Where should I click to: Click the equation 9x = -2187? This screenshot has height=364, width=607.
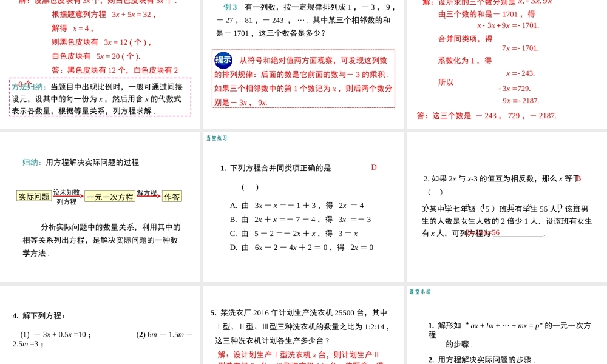point(521,101)
